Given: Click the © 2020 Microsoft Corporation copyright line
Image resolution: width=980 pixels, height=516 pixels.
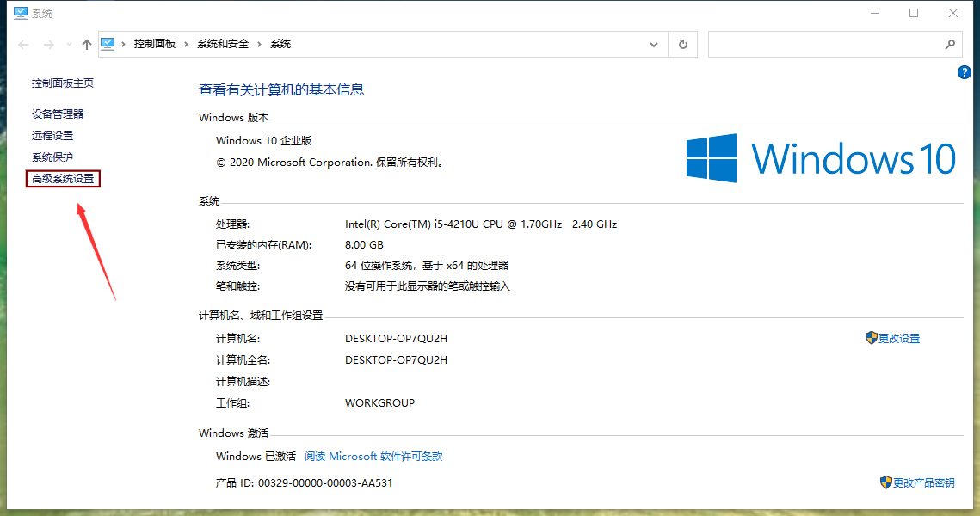Looking at the screenshot, I should click(331, 163).
